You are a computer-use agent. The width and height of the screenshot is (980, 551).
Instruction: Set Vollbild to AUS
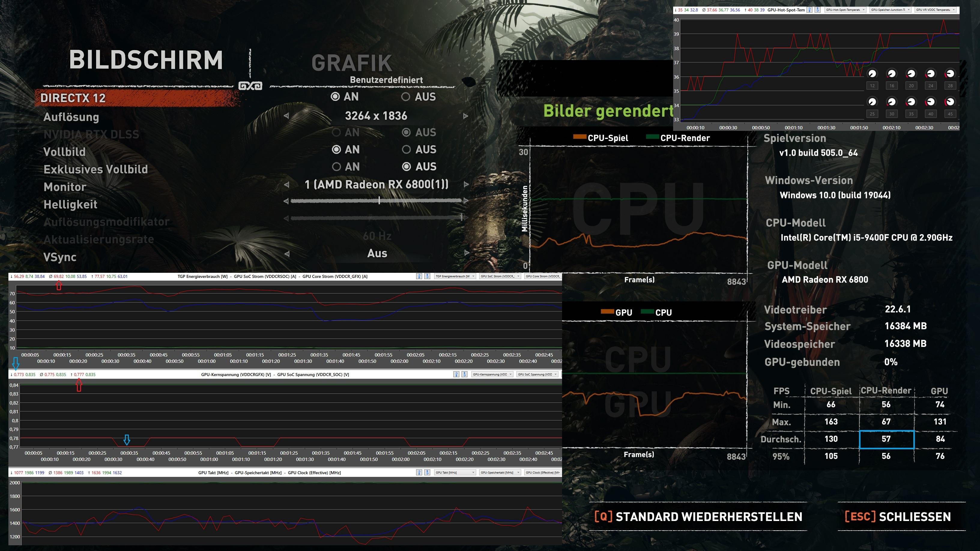coord(419,149)
